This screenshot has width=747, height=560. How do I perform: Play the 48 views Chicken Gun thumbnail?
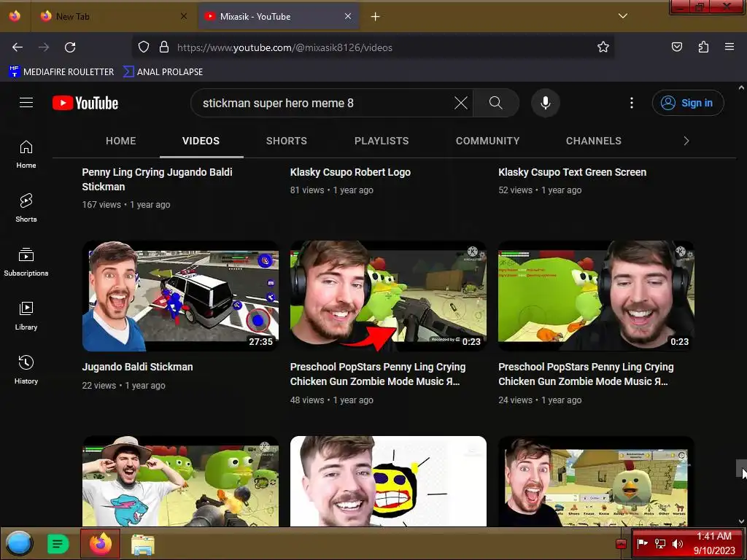[388, 296]
